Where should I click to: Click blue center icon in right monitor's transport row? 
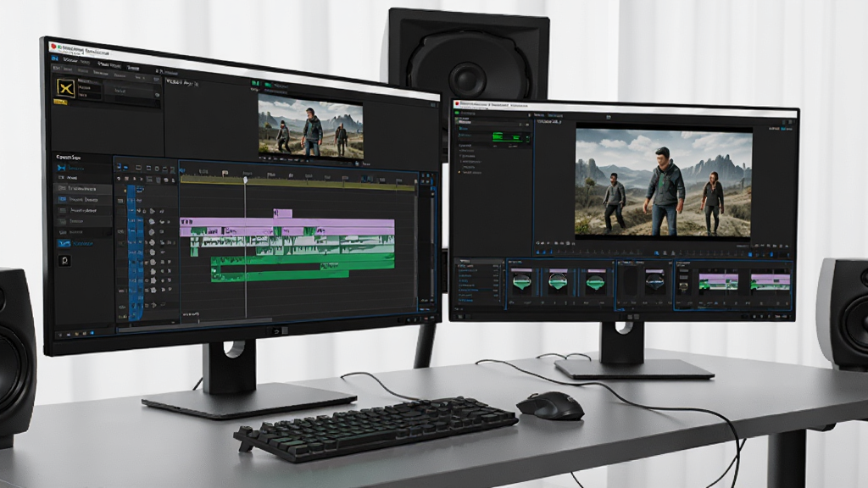click(657, 252)
